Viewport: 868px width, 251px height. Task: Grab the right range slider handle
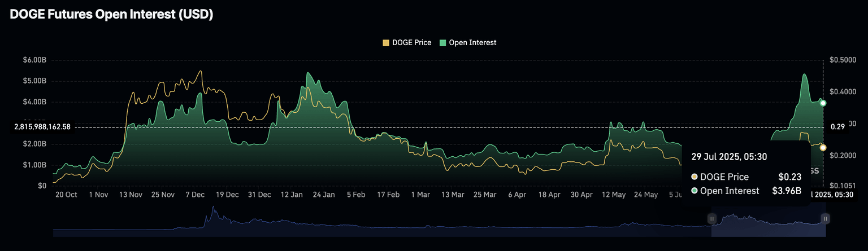(826, 218)
